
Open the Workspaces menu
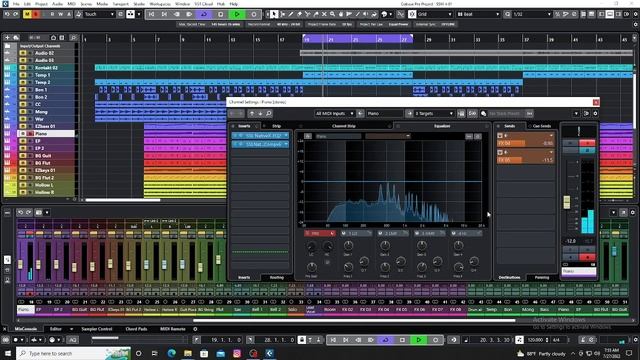160,4
